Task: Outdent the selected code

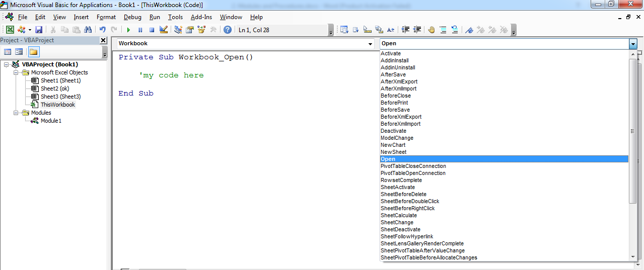Action: click(417, 30)
